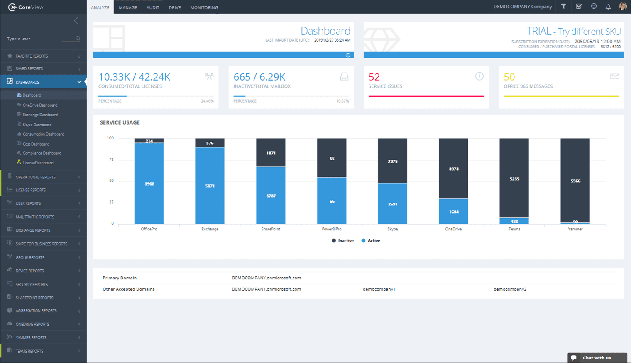
Task: Open the Audit tab
Action: click(153, 7)
